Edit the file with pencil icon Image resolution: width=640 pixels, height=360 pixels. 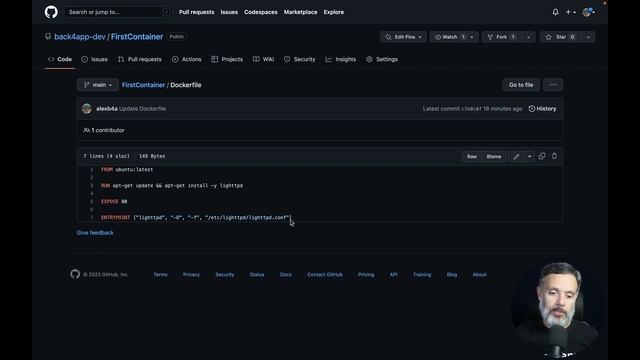(x=516, y=156)
